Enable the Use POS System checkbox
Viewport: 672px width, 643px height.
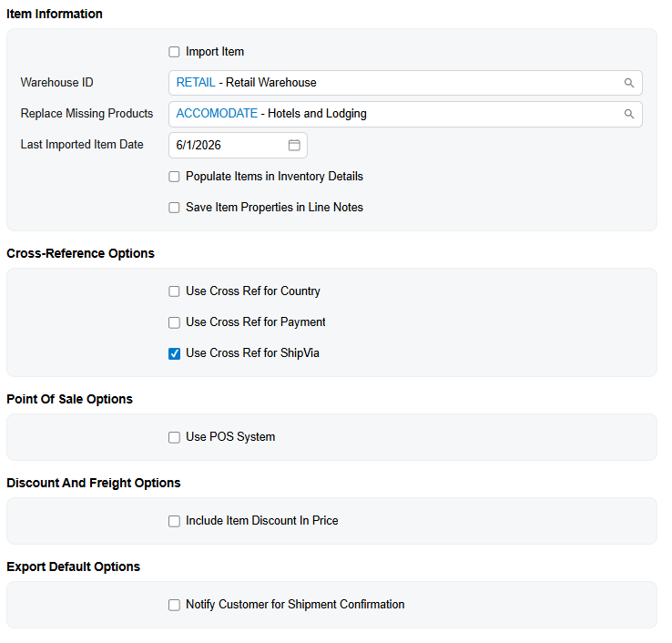click(x=174, y=437)
